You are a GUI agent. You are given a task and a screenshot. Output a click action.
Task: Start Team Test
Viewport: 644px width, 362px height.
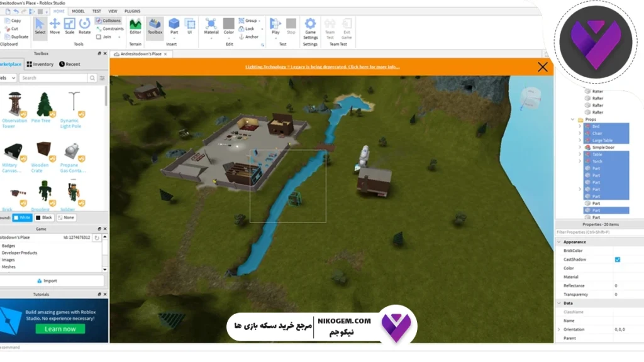330,29
